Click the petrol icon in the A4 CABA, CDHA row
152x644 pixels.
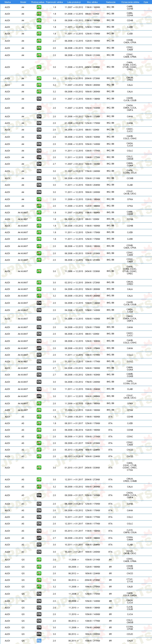tap(39, 14)
